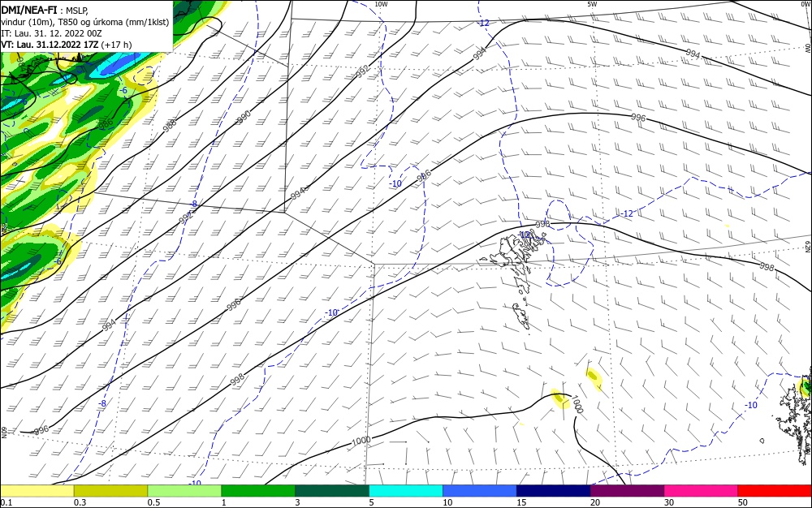
Task: Click the "990" isobar label
Action: (244, 117)
